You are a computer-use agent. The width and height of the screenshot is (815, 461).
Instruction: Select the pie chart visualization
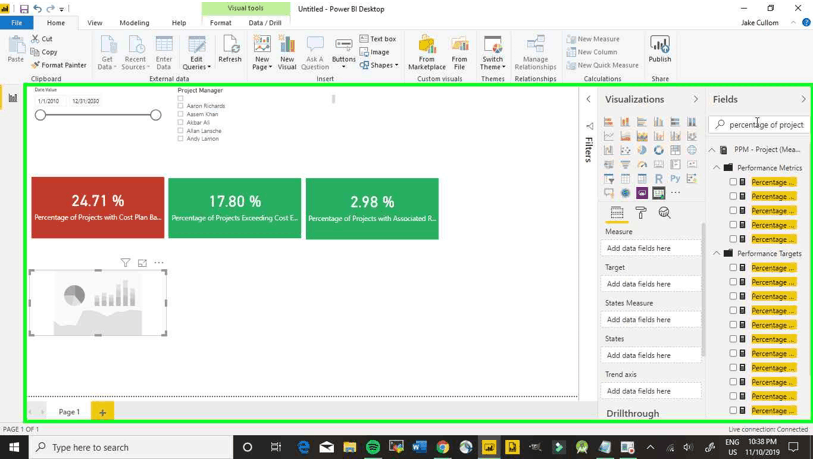(x=642, y=150)
